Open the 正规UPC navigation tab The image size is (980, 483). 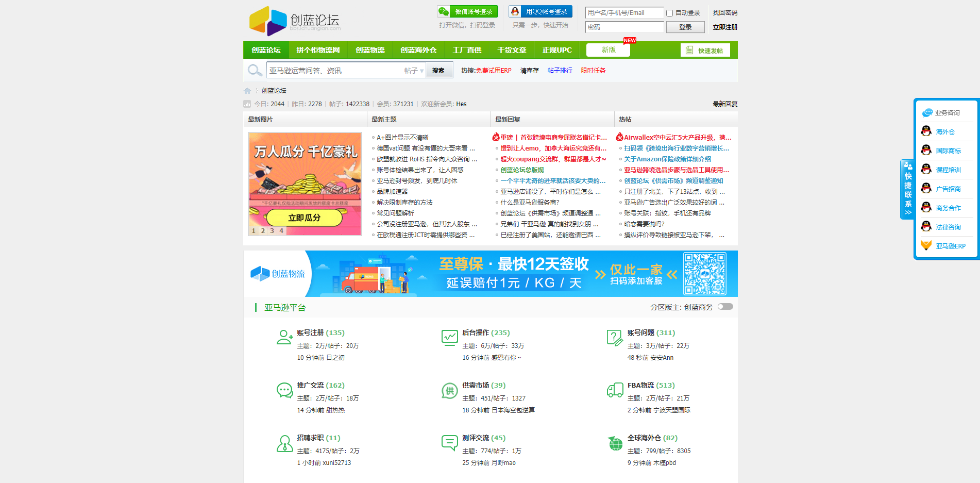pos(557,50)
